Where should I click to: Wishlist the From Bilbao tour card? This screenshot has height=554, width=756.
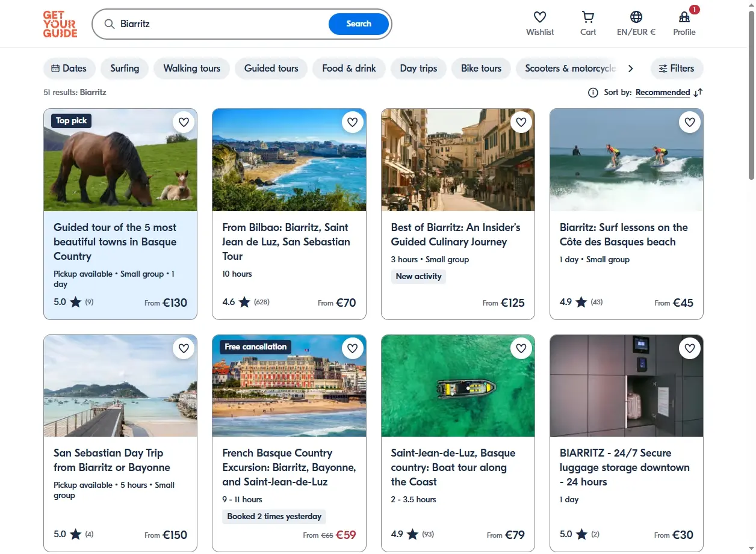coord(353,122)
